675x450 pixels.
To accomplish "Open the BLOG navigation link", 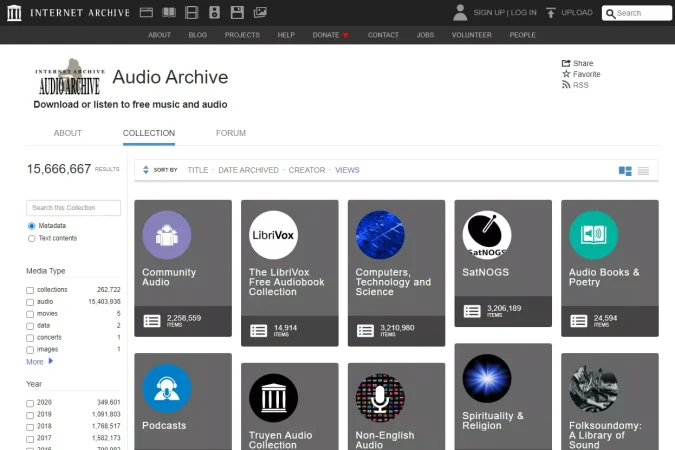I will [198, 35].
